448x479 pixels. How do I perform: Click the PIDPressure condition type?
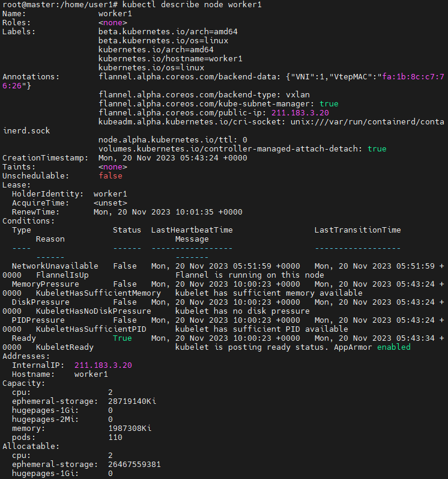(38, 320)
